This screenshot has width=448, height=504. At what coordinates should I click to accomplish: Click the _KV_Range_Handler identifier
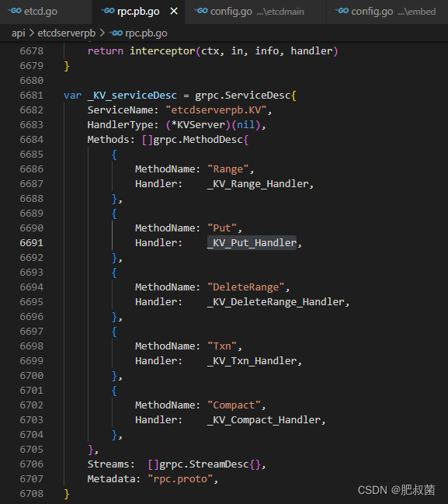click(x=258, y=184)
